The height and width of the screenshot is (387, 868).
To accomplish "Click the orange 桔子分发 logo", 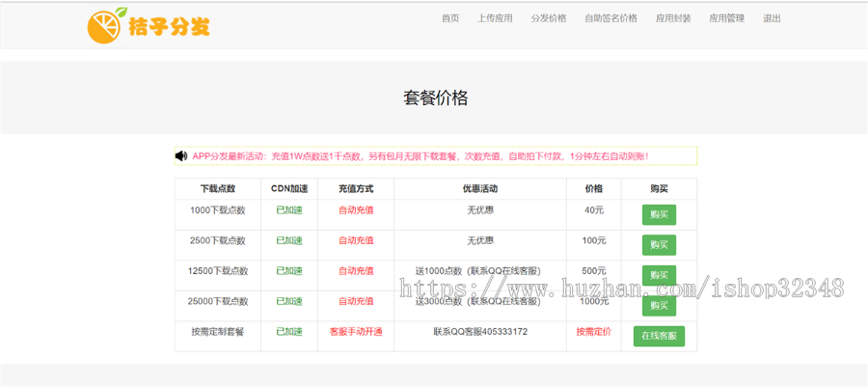I will click(x=149, y=26).
